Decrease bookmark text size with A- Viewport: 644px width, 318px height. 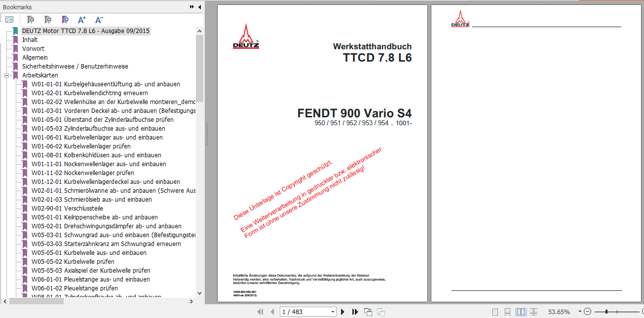[x=99, y=20]
